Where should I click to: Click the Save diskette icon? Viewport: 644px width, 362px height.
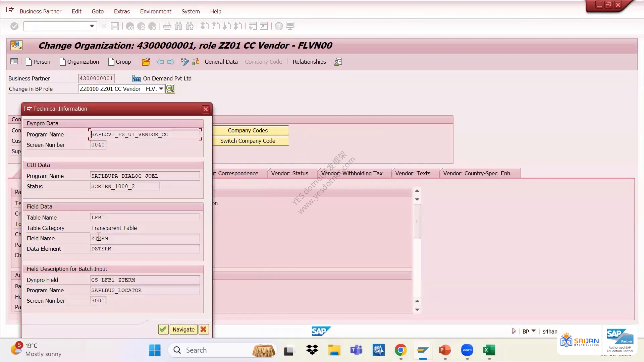(x=115, y=26)
